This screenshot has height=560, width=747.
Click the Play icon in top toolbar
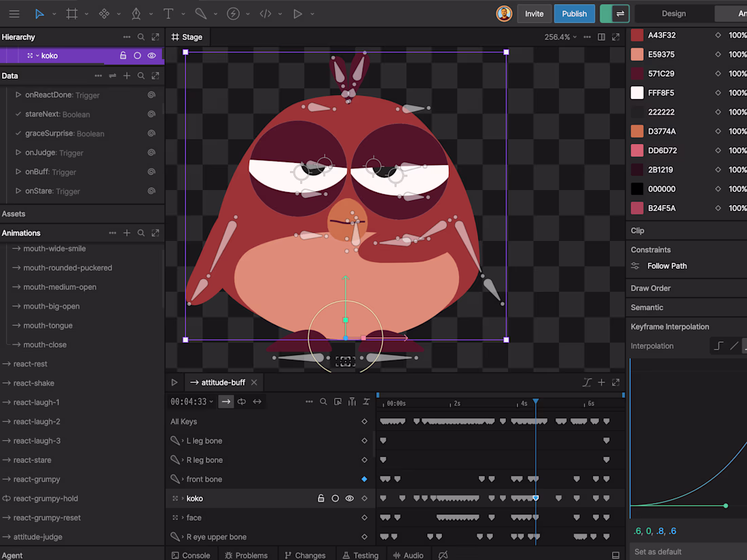pyautogui.click(x=297, y=14)
